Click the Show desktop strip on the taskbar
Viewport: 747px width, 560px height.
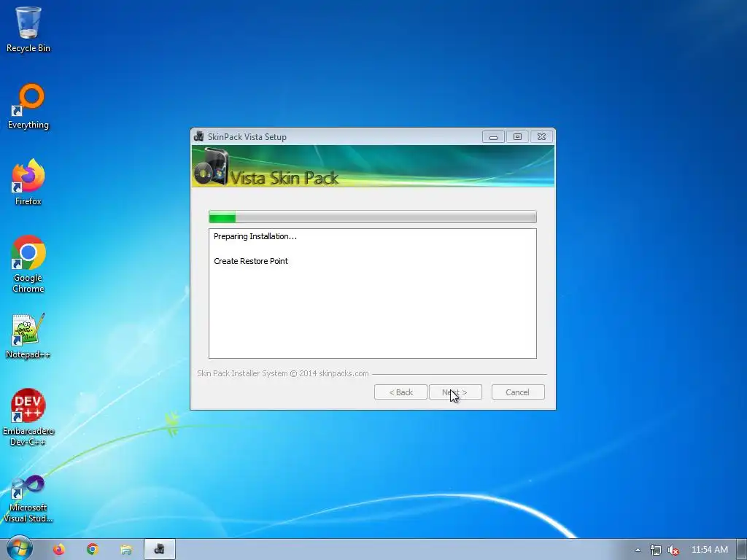(742, 550)
